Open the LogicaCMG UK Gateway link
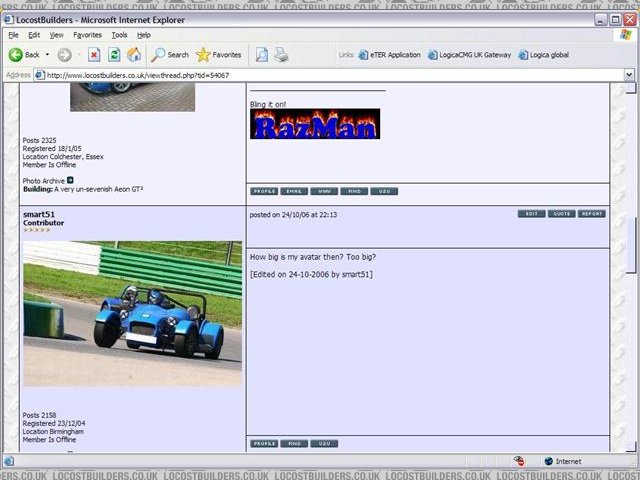 [x=469, y=55]
